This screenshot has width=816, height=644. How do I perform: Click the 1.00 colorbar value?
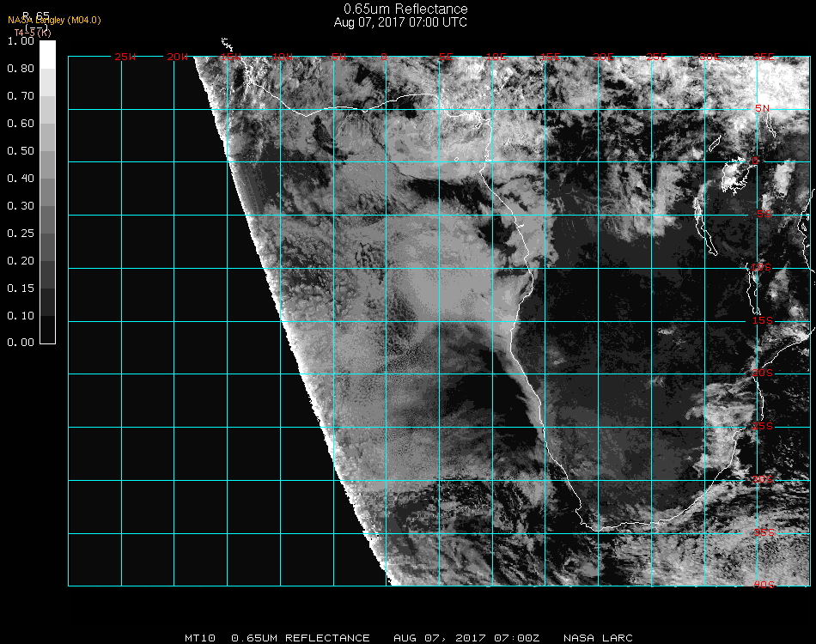pos(21,41)
